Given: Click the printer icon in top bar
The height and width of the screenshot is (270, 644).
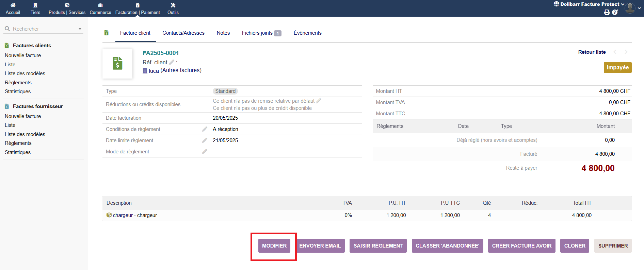Looking at the screenshot, I should [x=607, y=12].
